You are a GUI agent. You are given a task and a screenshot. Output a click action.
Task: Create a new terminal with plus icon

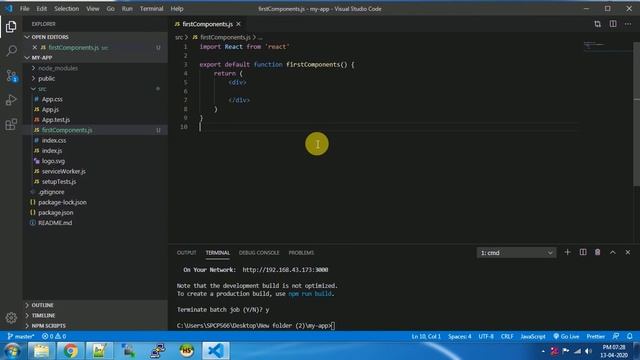567,252
